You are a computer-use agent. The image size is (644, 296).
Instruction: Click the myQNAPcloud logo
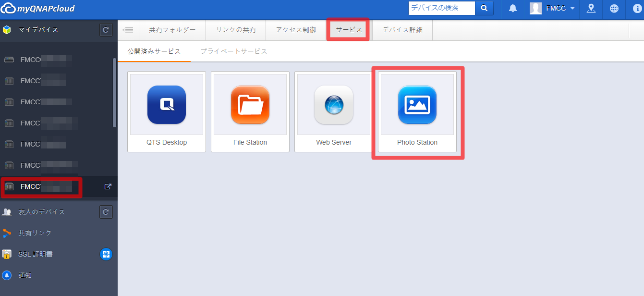(x=38, y=9)
